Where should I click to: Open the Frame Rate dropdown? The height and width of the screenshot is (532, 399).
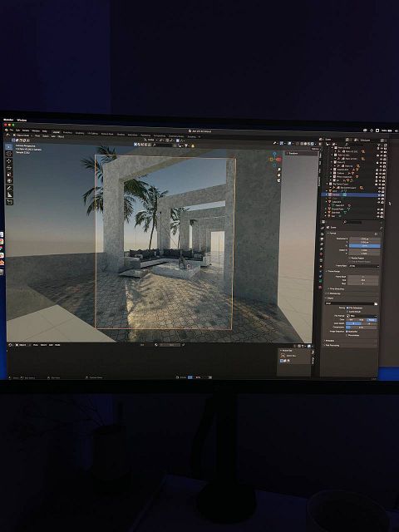pyautogui.click(x=364, y=266)
